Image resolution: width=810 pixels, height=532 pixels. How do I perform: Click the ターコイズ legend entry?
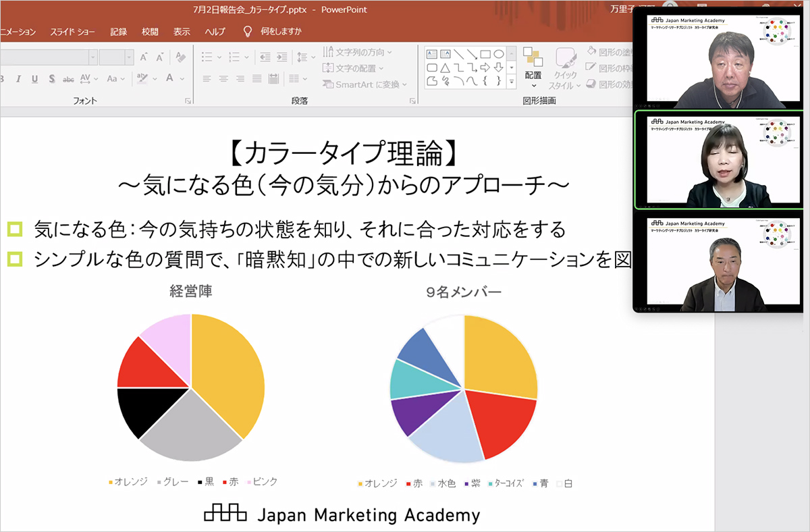[506, 483]
